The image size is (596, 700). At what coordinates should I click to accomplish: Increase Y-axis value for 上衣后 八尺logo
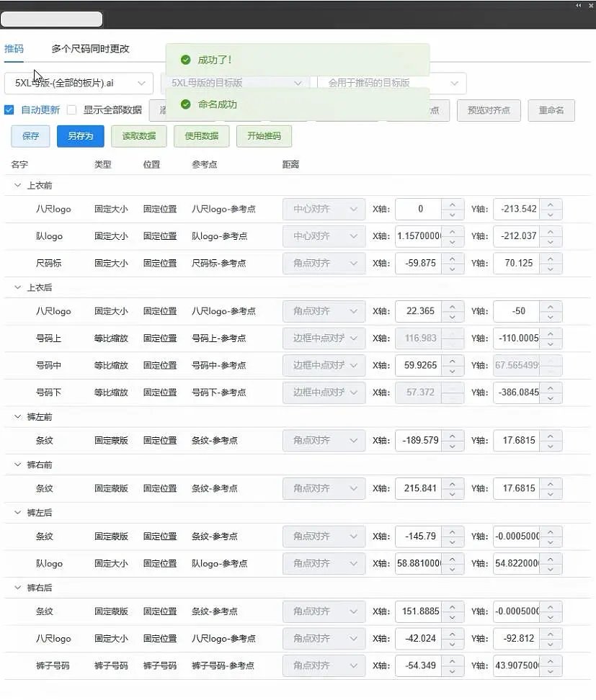click(x=550, y=307)
